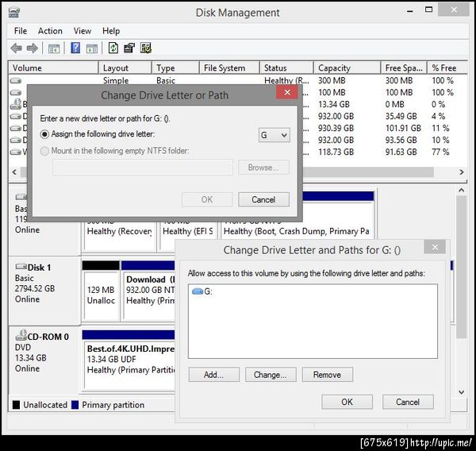Viewport: 476px width, 451px height.
Task: Sort by the Free Space column header
Action: 404,67
